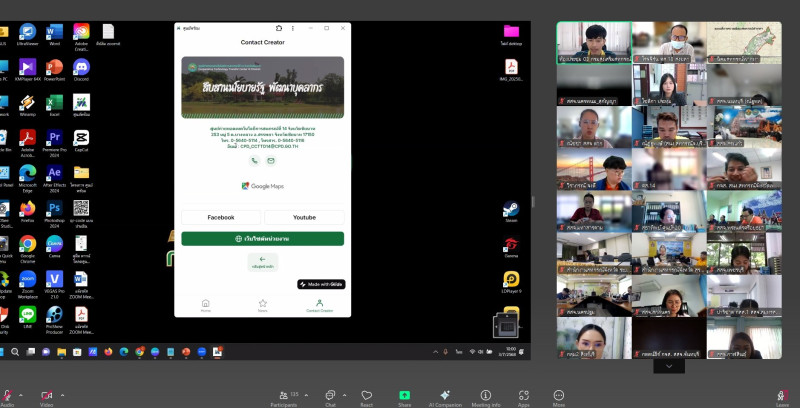
Task: Click the Made with Glide badge
Action: [x=321, y=284]
